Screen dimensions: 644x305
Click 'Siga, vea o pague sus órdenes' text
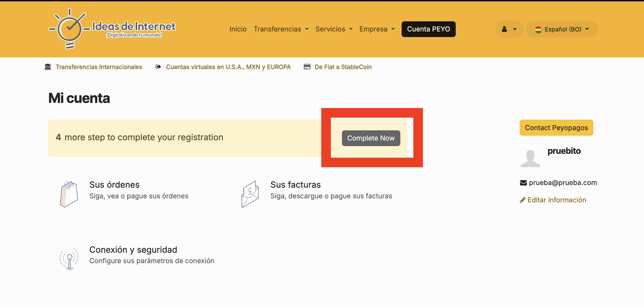[x=139, y=196]
